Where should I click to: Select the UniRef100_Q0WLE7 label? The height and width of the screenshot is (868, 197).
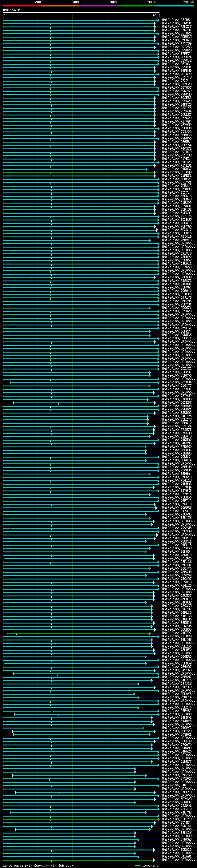[177, 115]
